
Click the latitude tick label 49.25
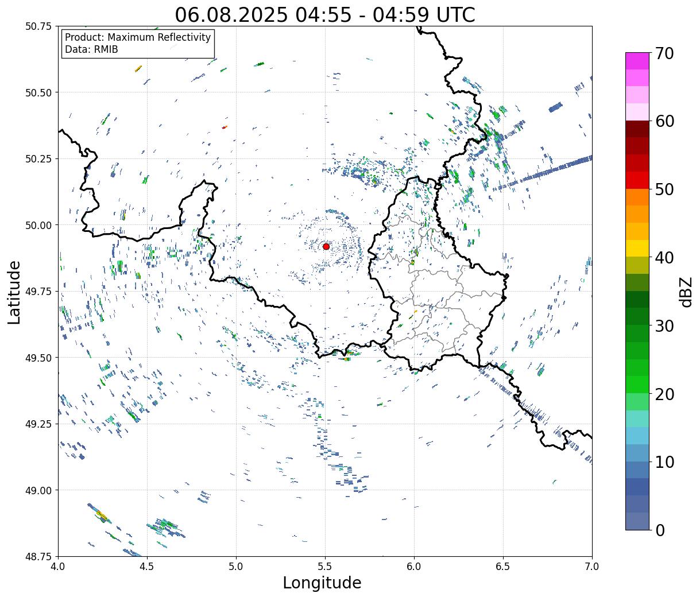[38, 424]
